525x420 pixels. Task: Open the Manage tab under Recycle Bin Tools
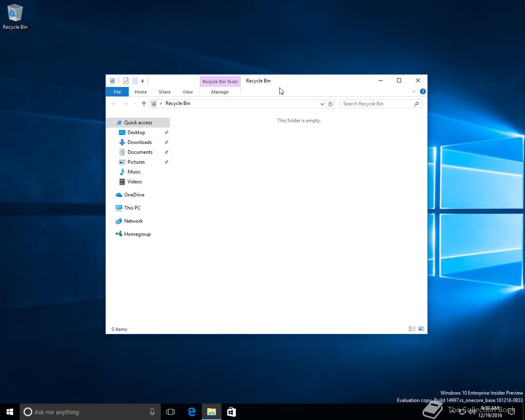click(219, 92)
